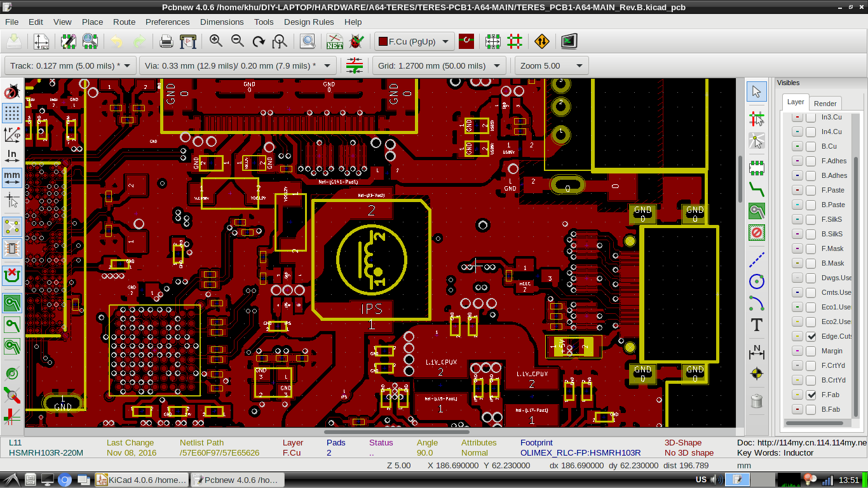Uncheck F.Fab layer visibility
This screenshot has height=488, width=868.
tap(811, 395)
